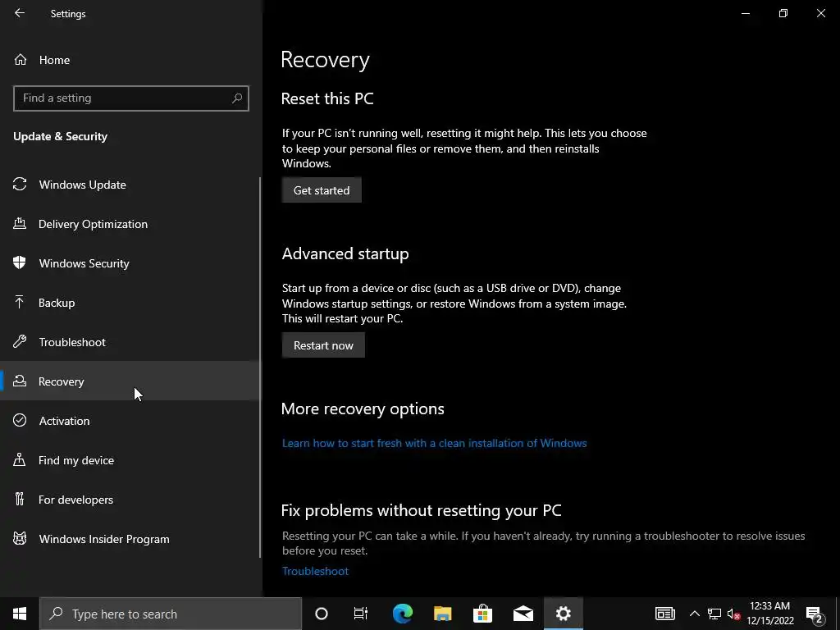
Task: Show hidden system tray icons
Action: (x=694, y=614)
